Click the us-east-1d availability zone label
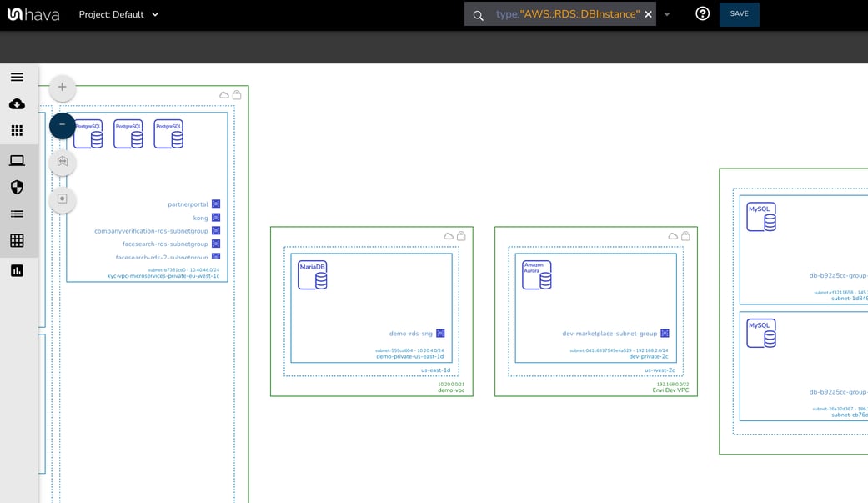This screenshot has width=868, height=503. (x=435, y=370)
